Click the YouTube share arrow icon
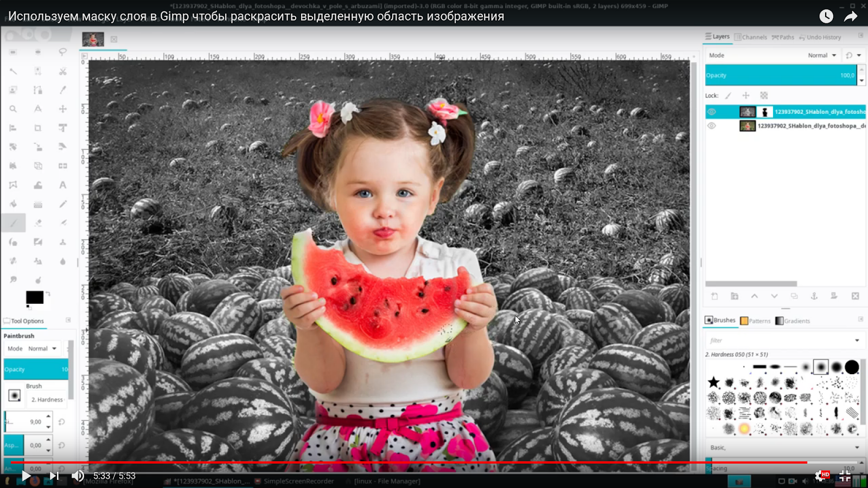Viewport: 868px width, 488px height. [851, 16]
